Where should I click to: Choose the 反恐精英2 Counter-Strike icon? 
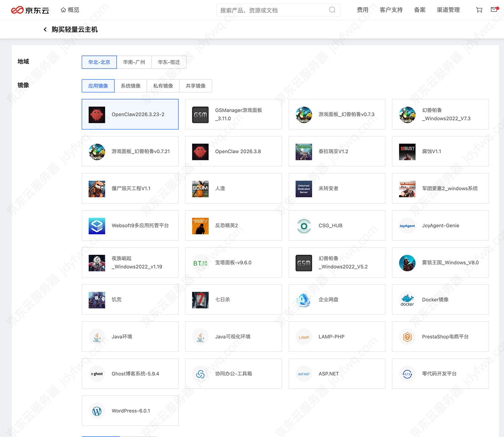[200, 226]
